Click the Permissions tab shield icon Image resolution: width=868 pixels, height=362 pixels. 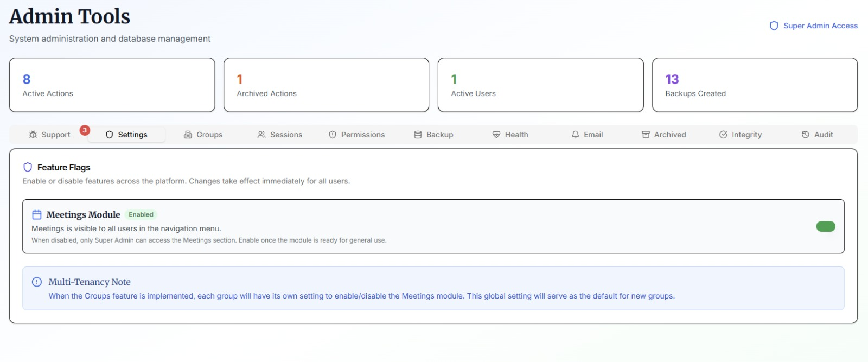[x=333, y=135]
